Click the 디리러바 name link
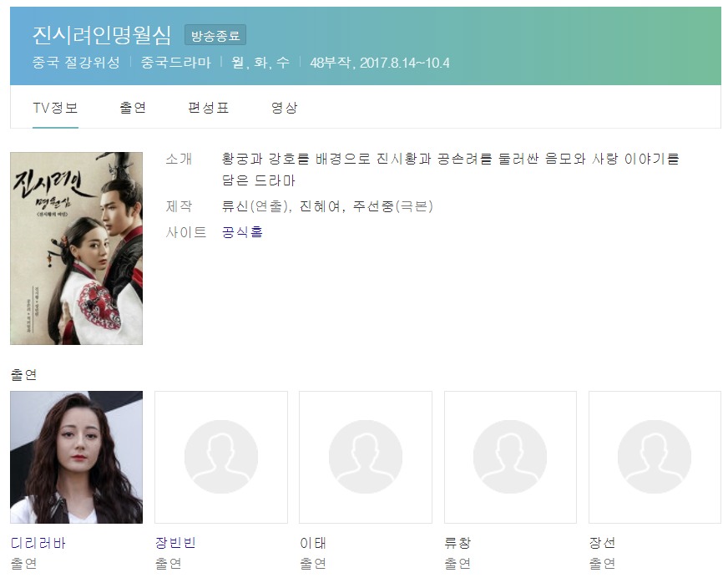728x583 pixels. pyautogui.click(x=38, y=543)
